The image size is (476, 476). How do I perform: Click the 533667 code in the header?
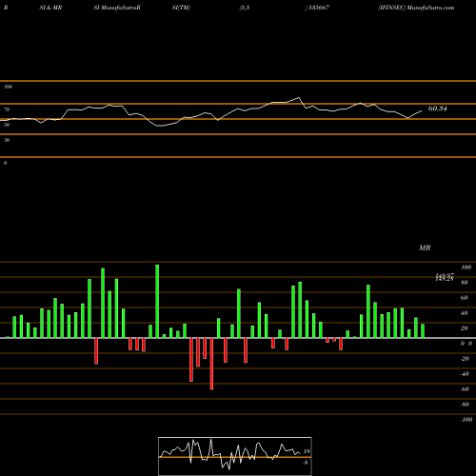pyautogui.click(x=319, y=8)
